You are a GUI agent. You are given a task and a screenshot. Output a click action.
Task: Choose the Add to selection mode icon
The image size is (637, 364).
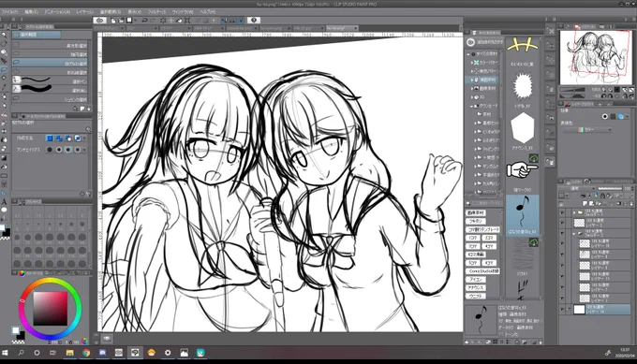[59, 138]
